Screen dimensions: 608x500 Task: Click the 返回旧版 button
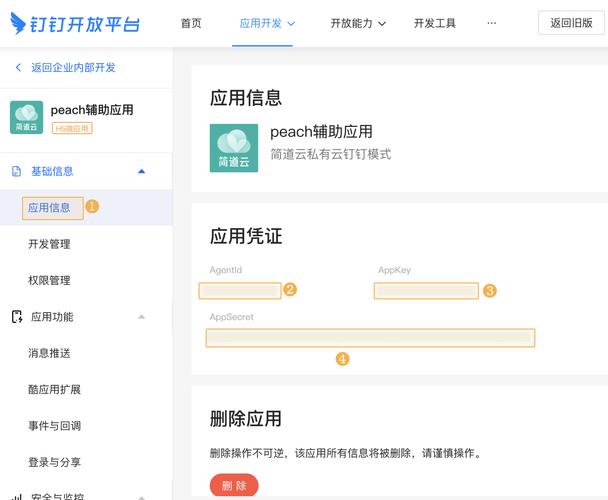(x=571, y=23)
